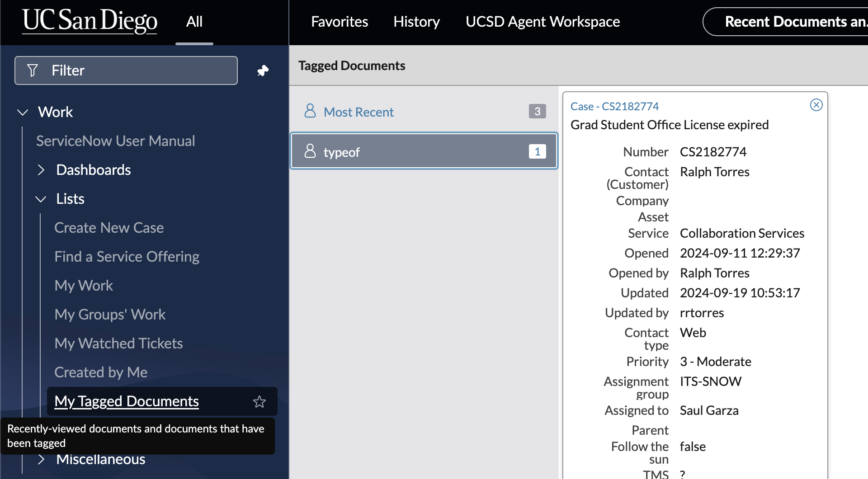868x479 pixels.
Task: Expand the Miscellaneous section
Action: pyautogui.click(x=41, y=459)
